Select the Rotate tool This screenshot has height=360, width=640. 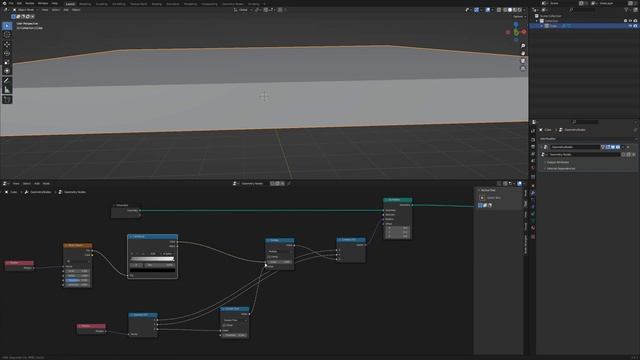pyautogui.click(x=7, y=53)
